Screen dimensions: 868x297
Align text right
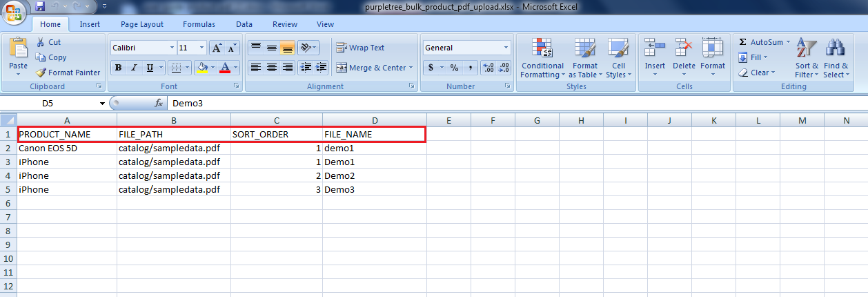[x=288, y=68]
